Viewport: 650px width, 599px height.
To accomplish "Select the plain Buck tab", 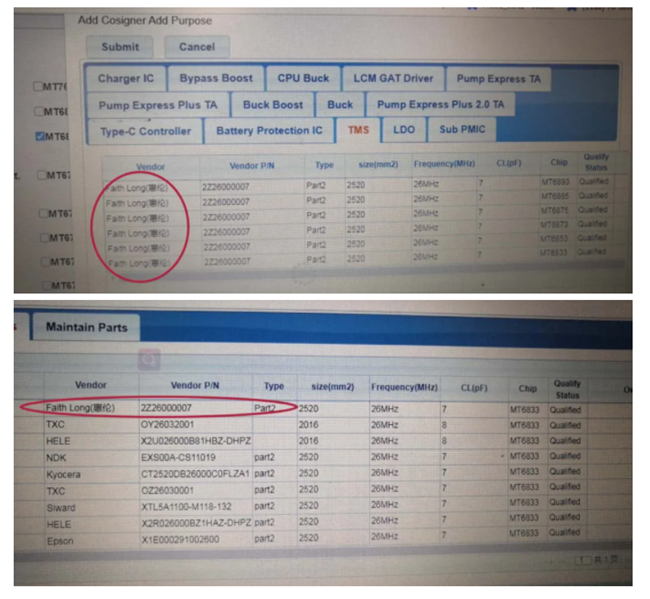I will pyautogui.click(x=340, y=104).
